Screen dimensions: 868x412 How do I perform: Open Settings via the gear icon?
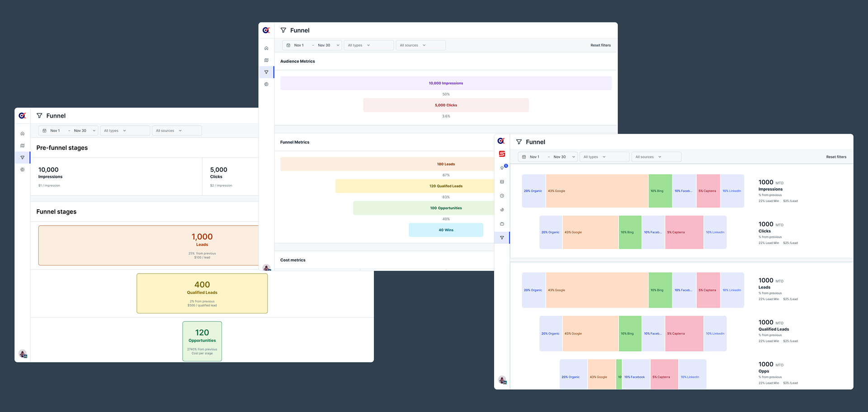click(x=266, y=84)
